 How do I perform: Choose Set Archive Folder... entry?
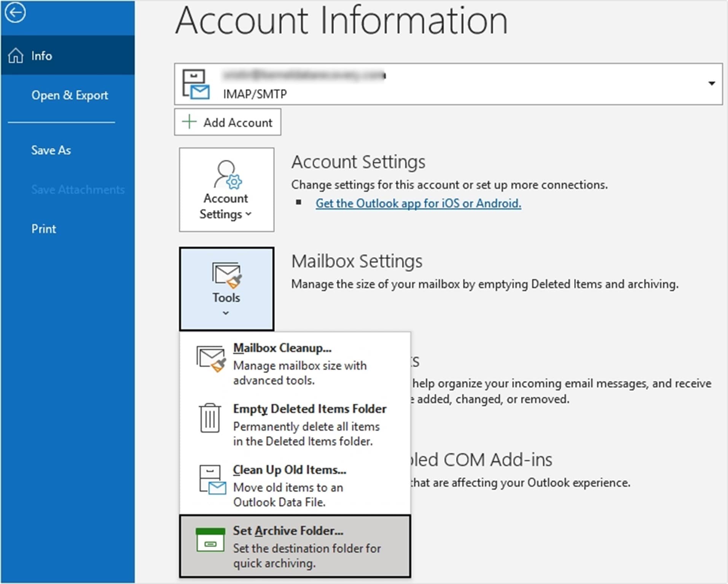coord(295,546)
